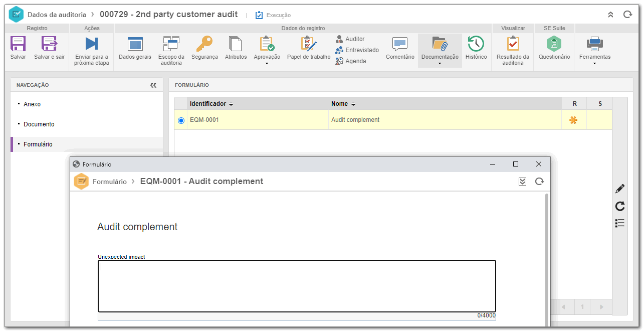644x332 pixels.
Task: Click into the Unexpected impact text area
Action: [297, 286]
